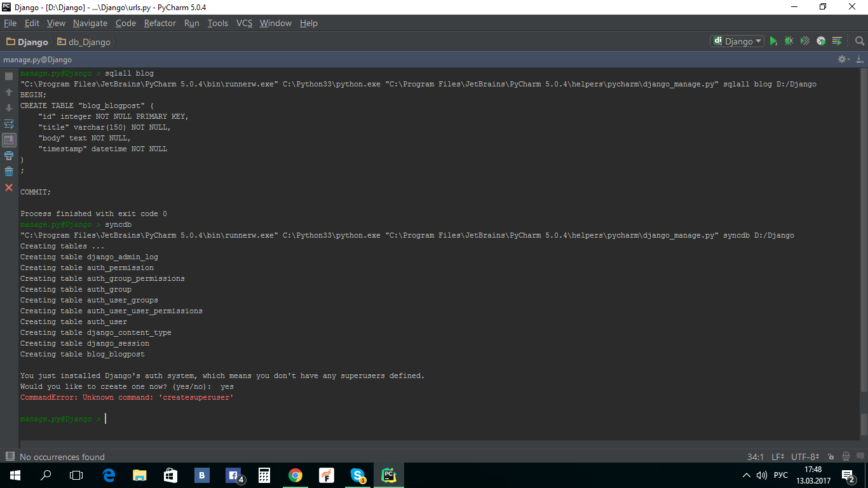Open the Window menu
The width and height of the screenshot is (868, 488).
276,23
